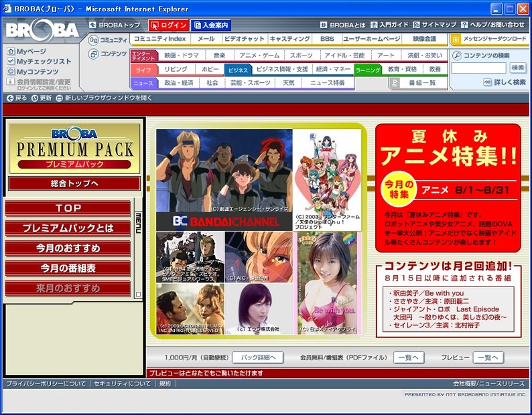
Task: Open Myページ
Action: click(x=27, y=51)
